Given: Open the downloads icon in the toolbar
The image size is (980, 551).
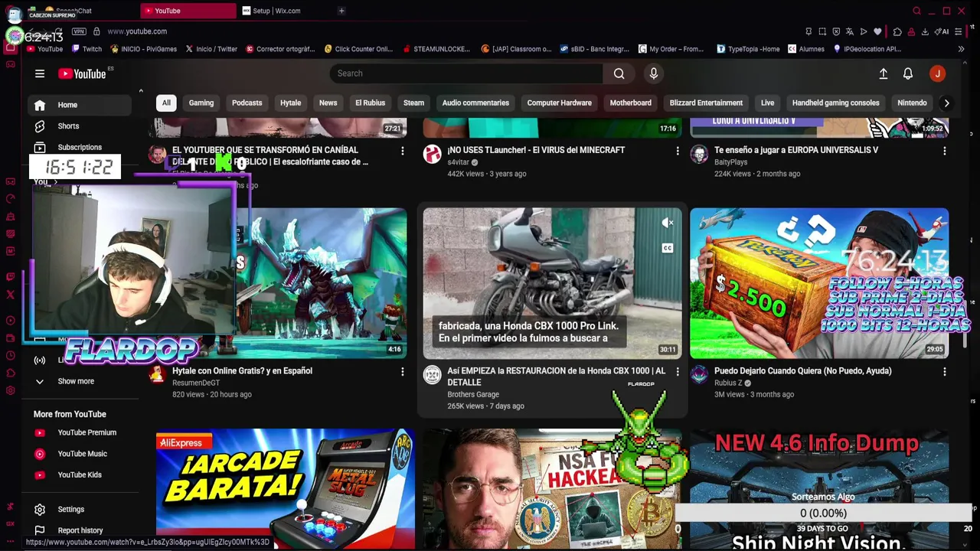Looking at the screenshot, I should pos(925,31).
